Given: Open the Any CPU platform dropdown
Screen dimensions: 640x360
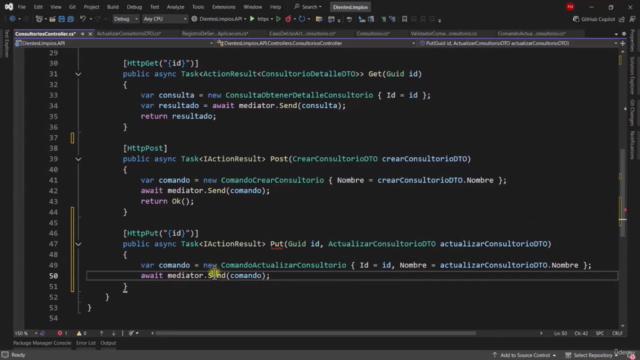Looking at the screenshot, I should point(165,19).
